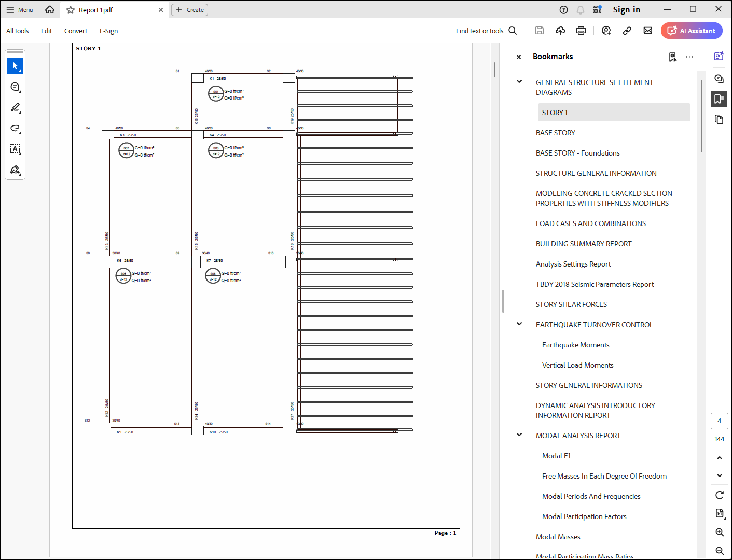Open share link icon
This screenshot has height=560, width=732.
627,31
